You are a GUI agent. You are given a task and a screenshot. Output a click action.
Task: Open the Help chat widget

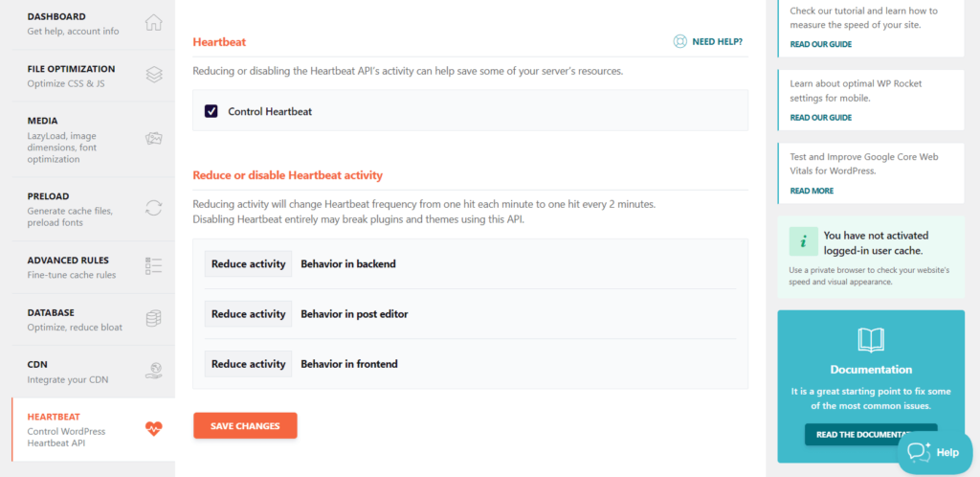click(x=932, y=452)
